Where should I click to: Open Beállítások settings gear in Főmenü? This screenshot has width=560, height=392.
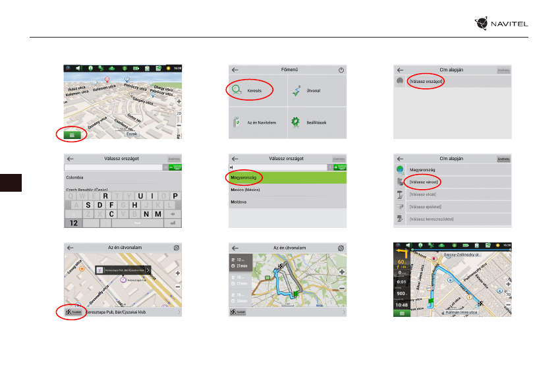point(296,122)
